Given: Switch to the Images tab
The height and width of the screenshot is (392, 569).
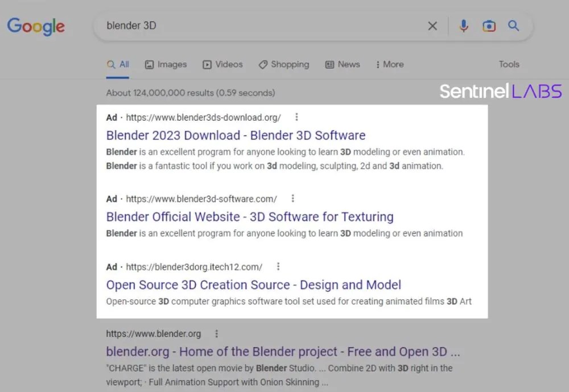Looking at the screenshot, I should click(x=166, y=64).
